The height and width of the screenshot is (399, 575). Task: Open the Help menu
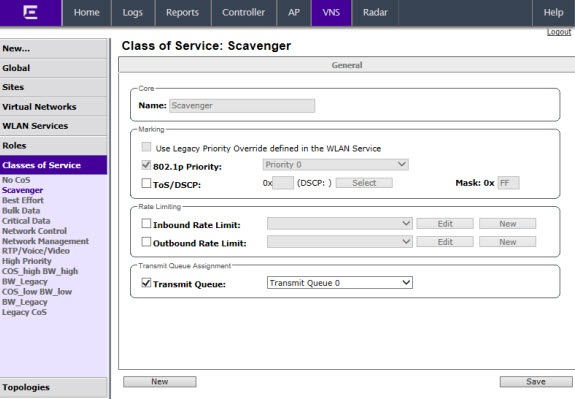pos(553,12)
